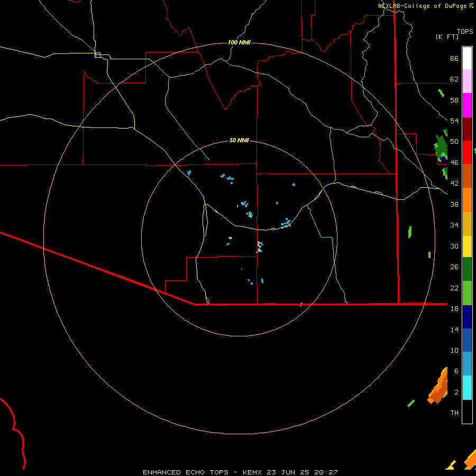Viewport: 476px width, 476px height.
Task: Select the cyan legend swatch
Action: pos(467,388)
